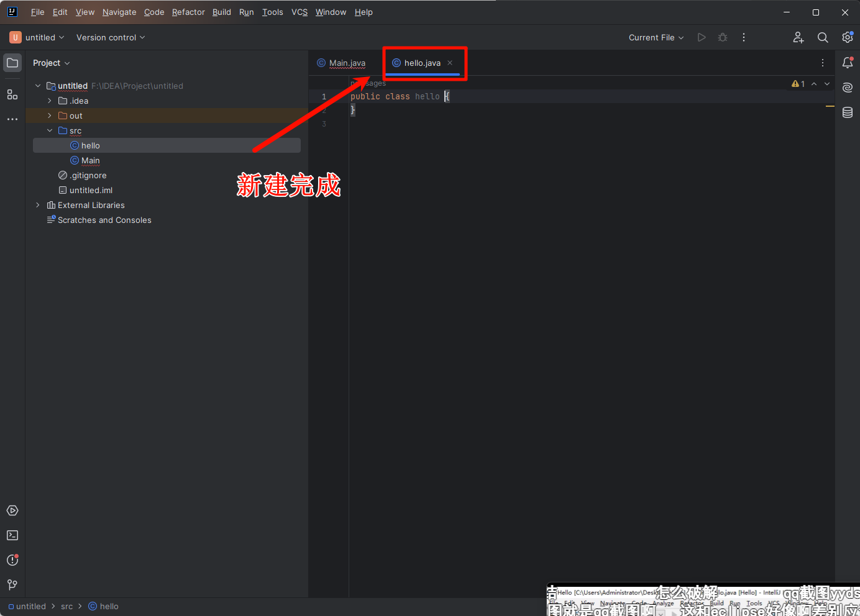Switch to the Main.java editor tab

click(x=342, y=63)
